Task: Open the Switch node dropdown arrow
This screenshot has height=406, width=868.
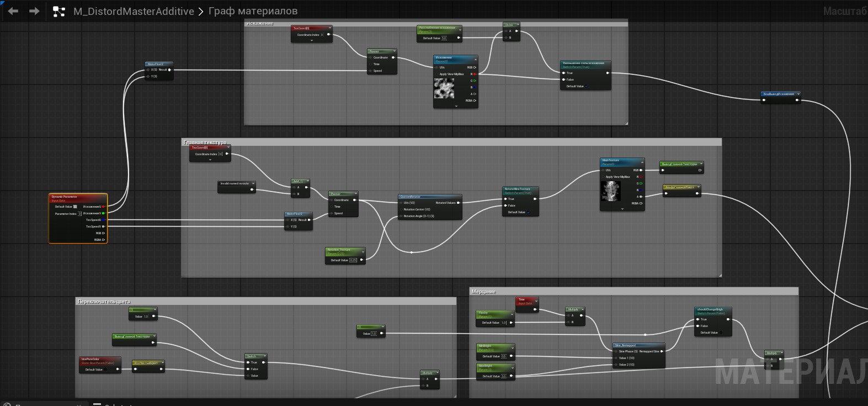Action: click(264, 356)
